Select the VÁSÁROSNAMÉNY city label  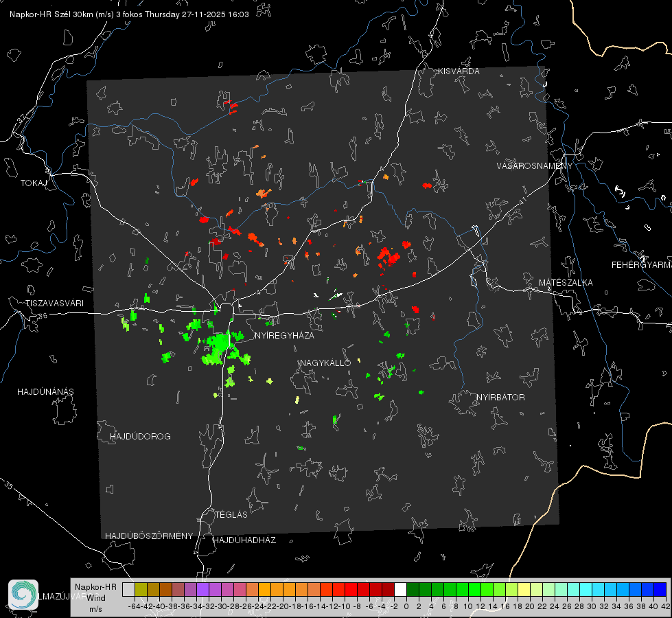(535, 166)
